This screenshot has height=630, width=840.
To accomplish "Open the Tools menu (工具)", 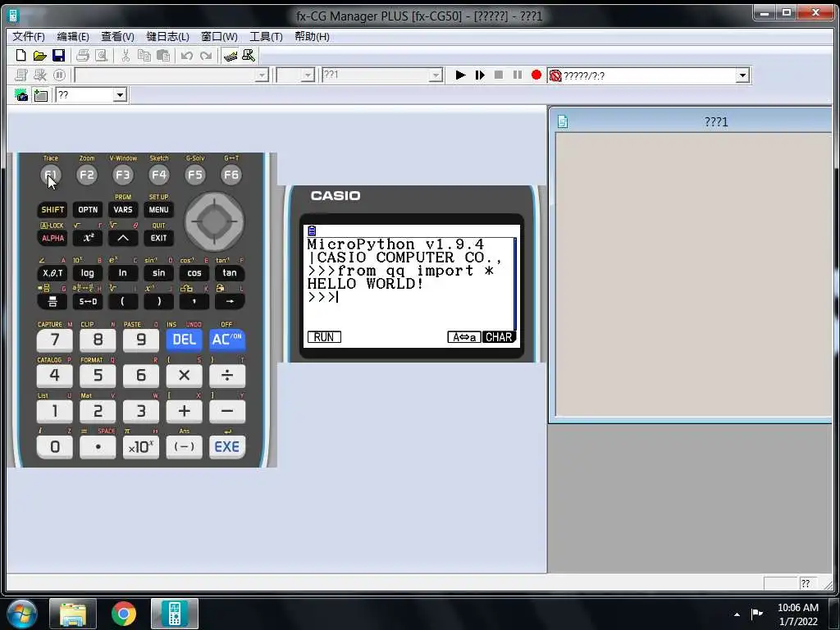I will (266, 36).
